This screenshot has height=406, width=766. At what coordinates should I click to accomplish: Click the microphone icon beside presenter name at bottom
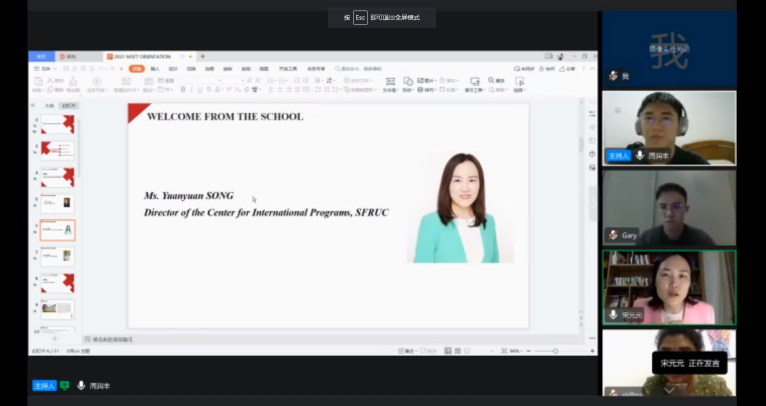[x=81, y=385]
